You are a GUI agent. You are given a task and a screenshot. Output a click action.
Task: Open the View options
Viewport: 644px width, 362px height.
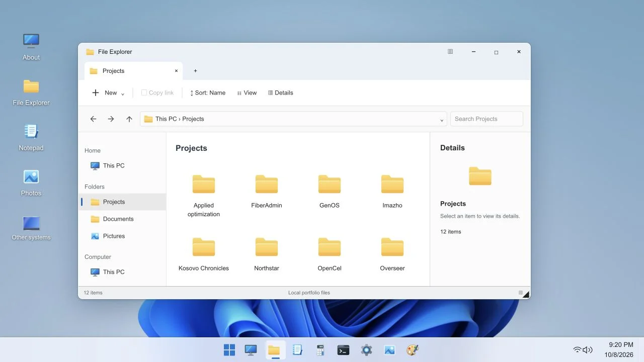pyautogui.click(x=247, y=93)
